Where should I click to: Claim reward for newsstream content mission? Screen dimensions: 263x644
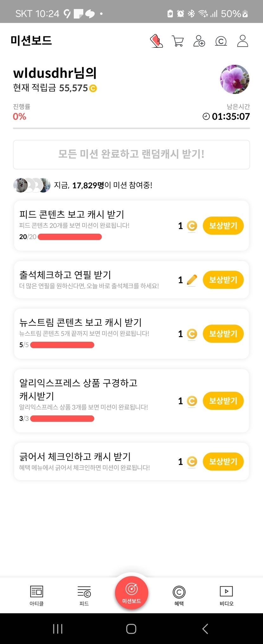223,334
